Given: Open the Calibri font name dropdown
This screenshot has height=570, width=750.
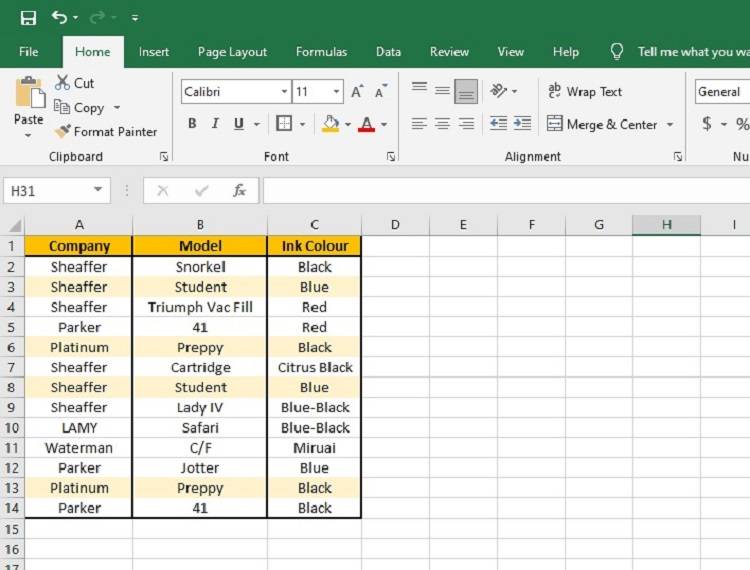Looking at the screenshot, I should tap(284, 91).
